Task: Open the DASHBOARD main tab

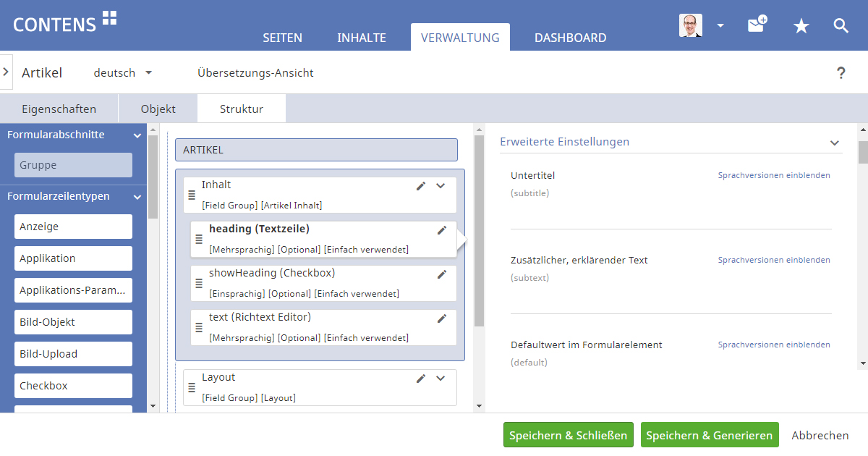Action: tap(571, 38)
